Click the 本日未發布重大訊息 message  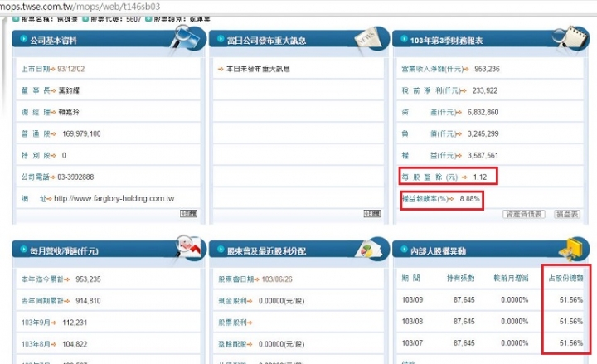(258, 69)
